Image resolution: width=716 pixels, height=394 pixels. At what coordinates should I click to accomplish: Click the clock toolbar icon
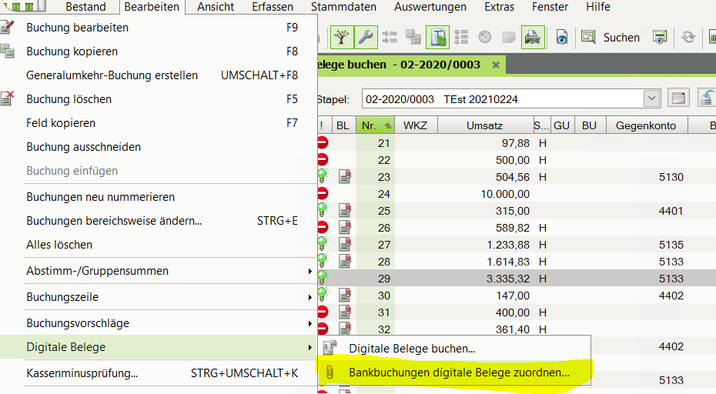tap(485, 37)
